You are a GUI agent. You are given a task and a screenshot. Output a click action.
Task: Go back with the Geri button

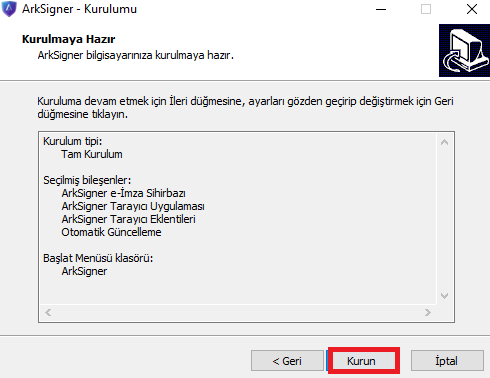click(x=287, y=361)
